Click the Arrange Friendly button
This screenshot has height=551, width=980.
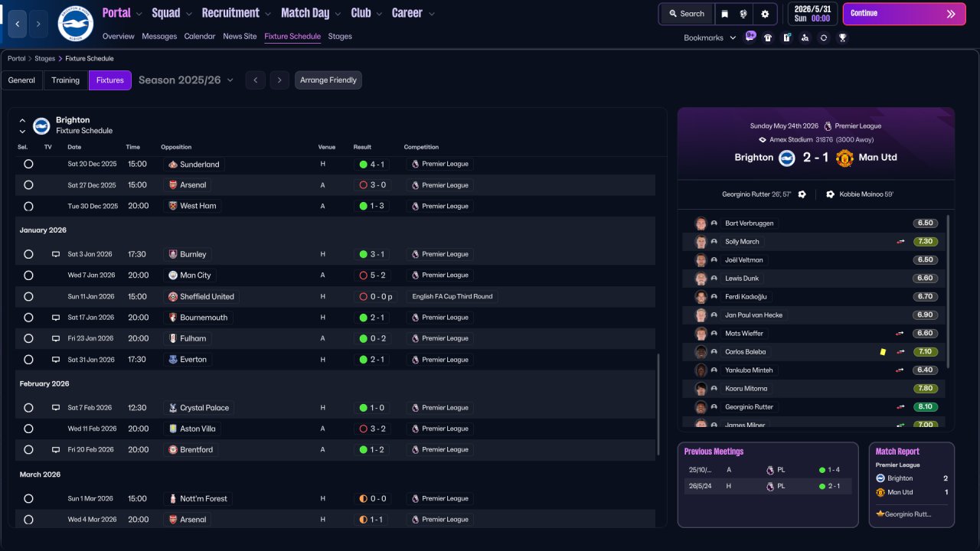(328, 80)
